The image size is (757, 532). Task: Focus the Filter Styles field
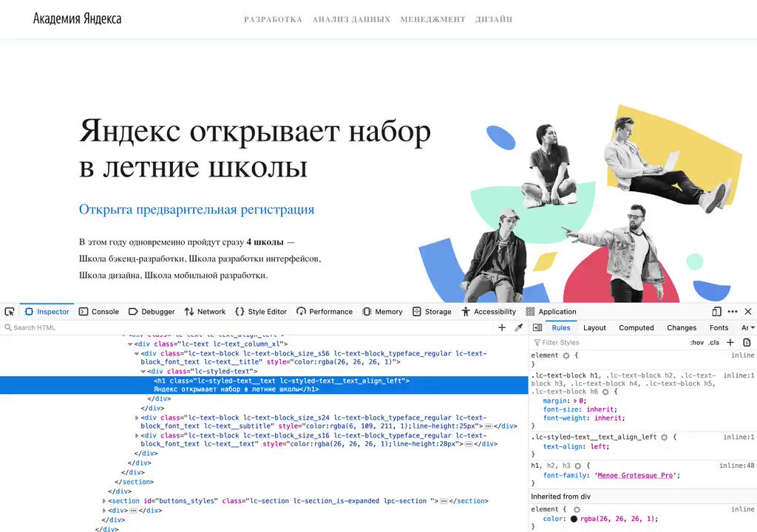tap(608, 342)
